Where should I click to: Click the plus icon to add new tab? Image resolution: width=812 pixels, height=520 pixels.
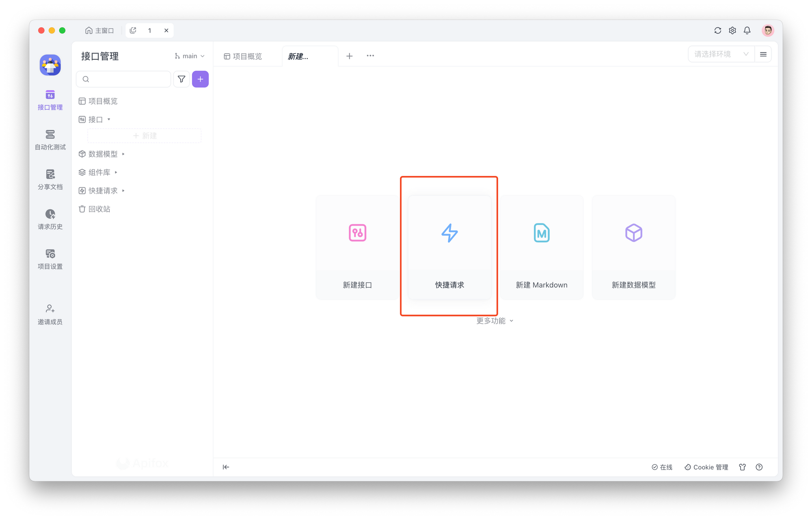point(350,56)
